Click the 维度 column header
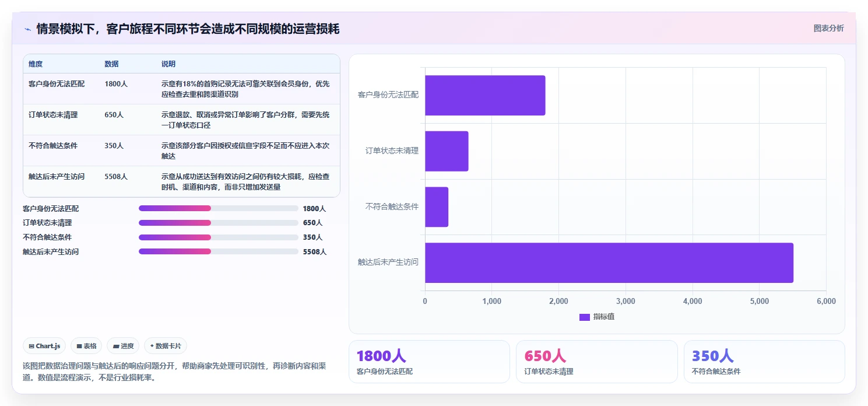 pyautogui.click(x=36, y=64)
